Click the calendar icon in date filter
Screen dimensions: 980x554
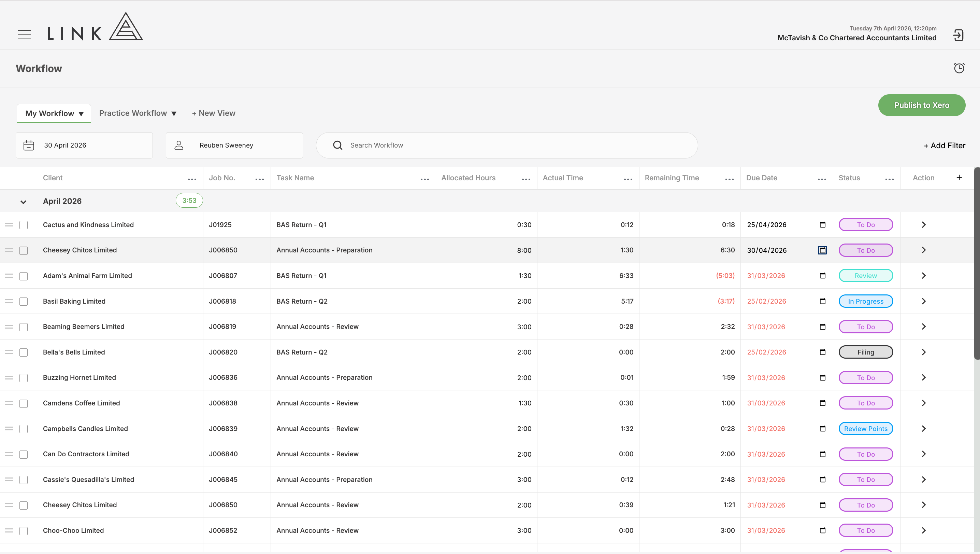(x=29, y=146)
